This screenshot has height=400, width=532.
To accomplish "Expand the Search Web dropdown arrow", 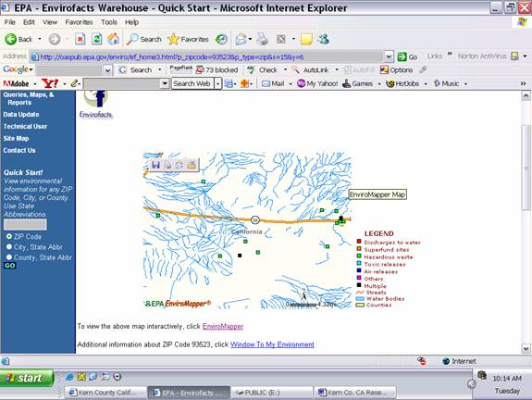I will tap(217, 83).
